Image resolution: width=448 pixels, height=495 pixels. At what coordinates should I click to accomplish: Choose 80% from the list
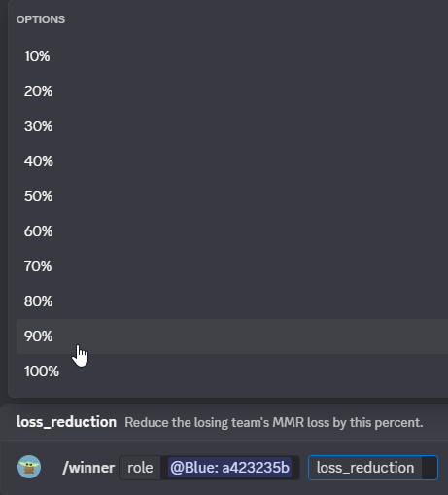click(232, 301)
